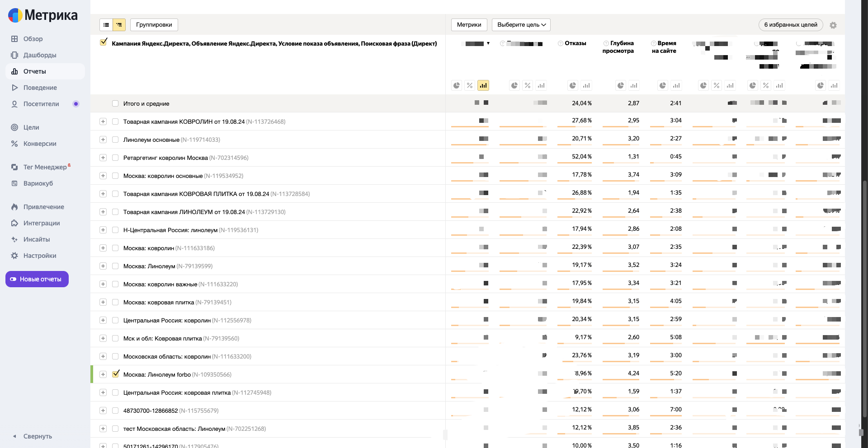
Task: Click pie chart icon under Отказы column
Action: coord(573,85)
